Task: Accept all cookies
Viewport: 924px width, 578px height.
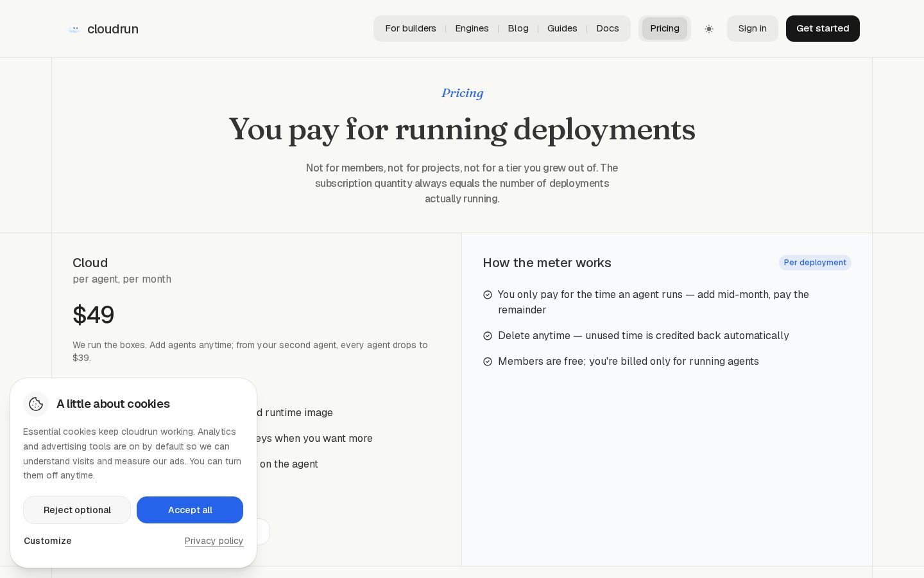Action: point(190,510)
